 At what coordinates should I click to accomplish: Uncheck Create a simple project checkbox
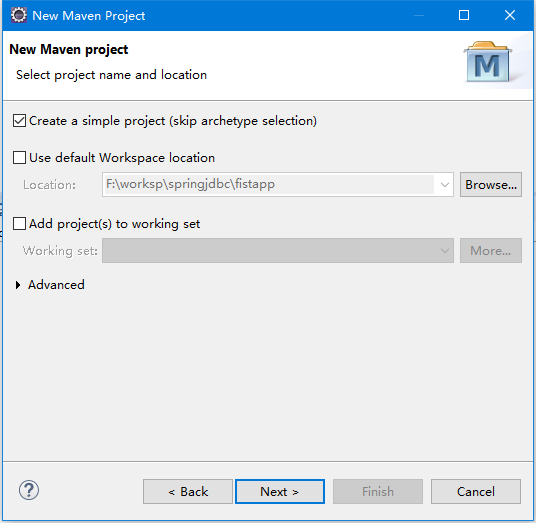(19, 121)
